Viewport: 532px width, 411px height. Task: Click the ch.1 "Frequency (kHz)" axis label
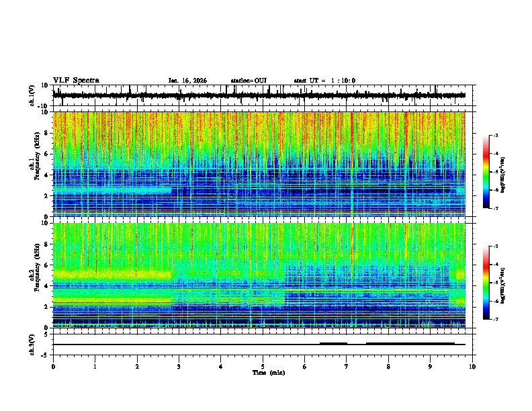[37, 156]
